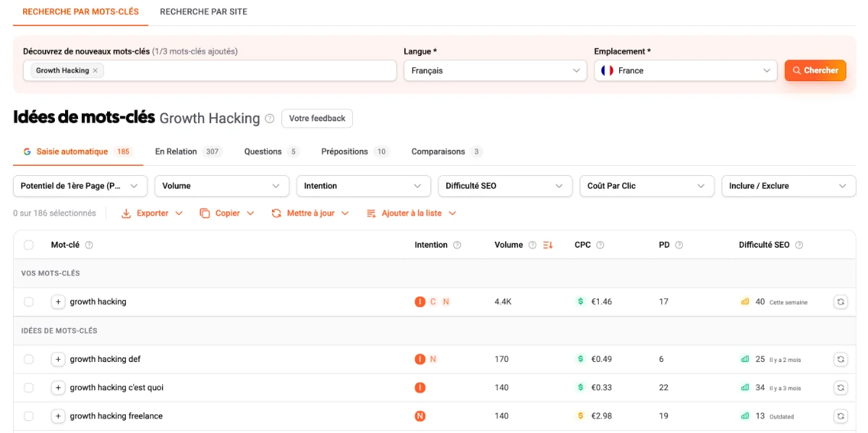868x433 pixels.
Task: Open the Potentiel de 1ère Page filter
Action: [x=80, y=186]
